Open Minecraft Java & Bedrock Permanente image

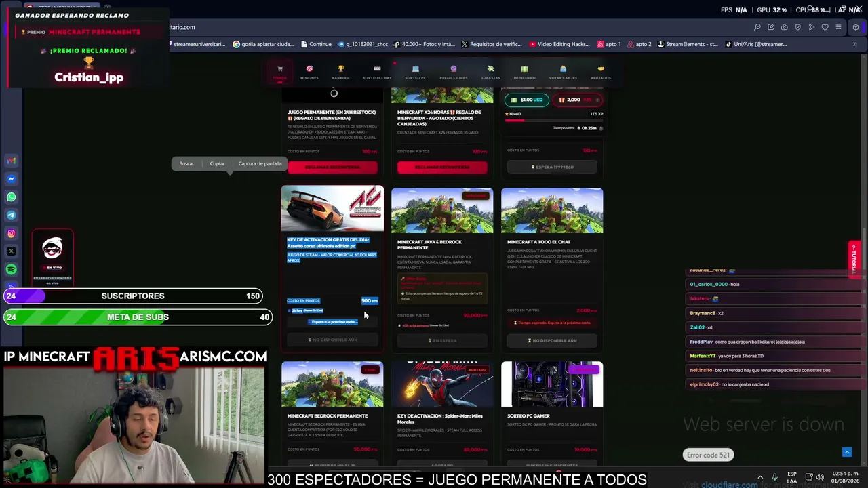point(442,210)
